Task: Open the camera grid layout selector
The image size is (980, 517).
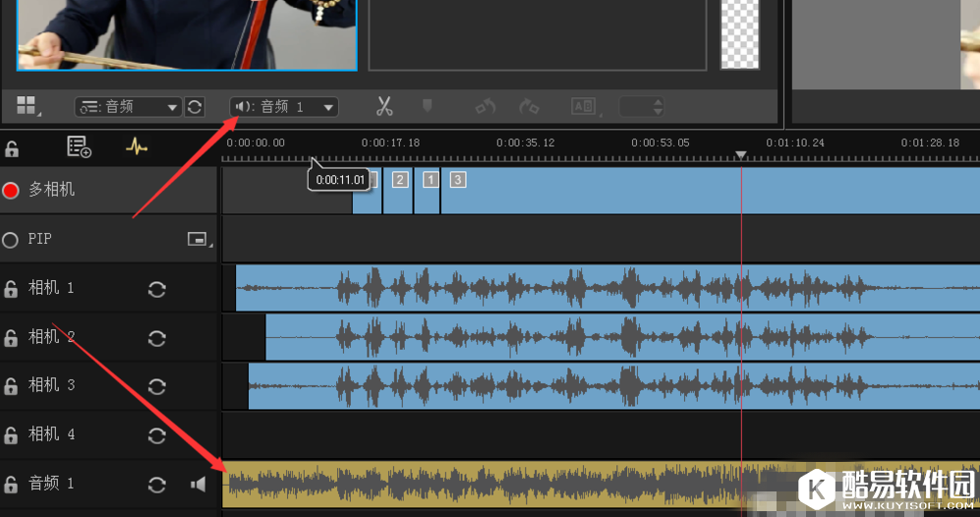Action: [x=26, y=105]
